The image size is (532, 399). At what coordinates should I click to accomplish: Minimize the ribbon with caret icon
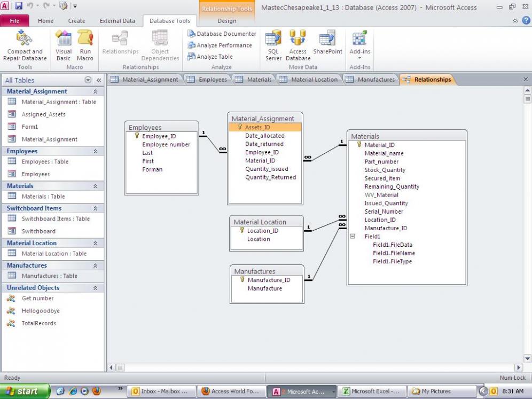point(515,21)
